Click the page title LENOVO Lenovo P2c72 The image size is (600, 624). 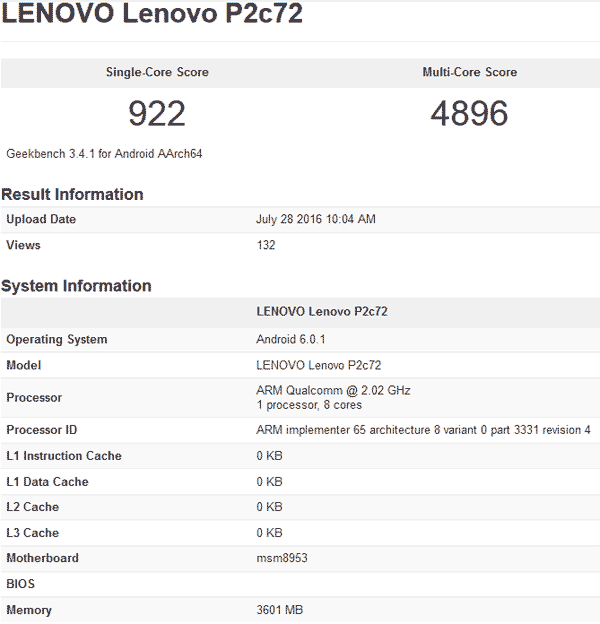click(152, 15)
